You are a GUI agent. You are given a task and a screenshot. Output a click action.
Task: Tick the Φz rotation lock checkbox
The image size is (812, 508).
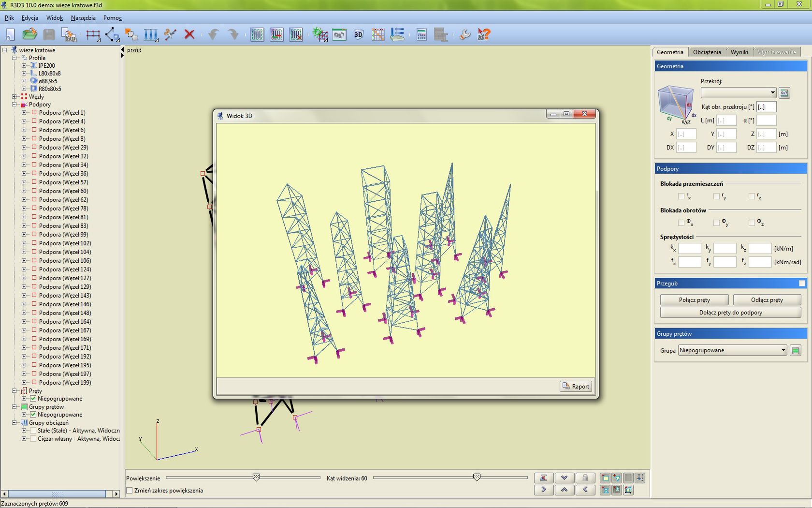tap(752, 223)
